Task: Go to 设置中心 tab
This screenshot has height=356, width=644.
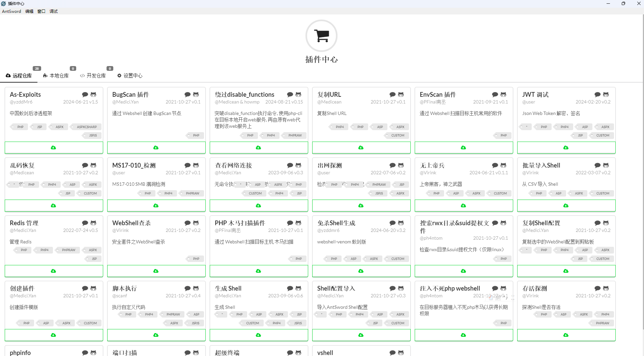Action: point(130,76)
